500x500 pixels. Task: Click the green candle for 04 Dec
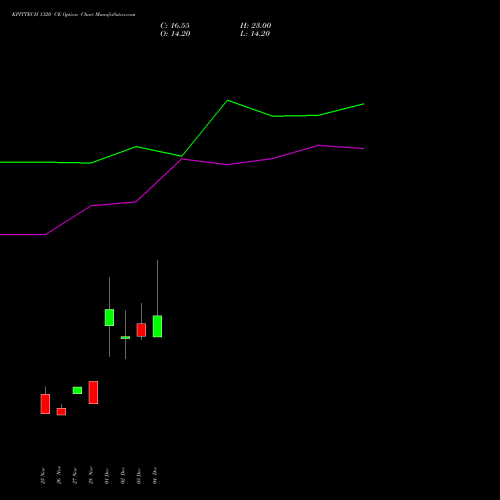click(x=157, y=326)
